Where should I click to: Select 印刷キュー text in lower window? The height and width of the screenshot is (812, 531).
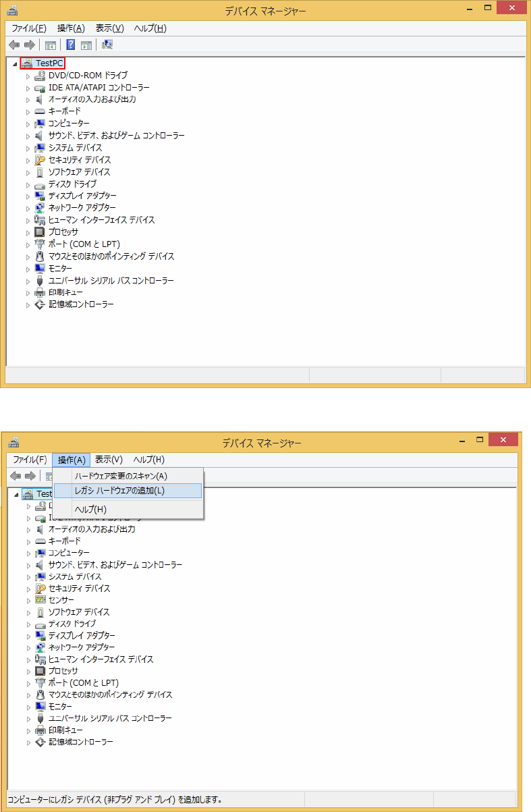pyautogui.click(x=65, y=730)
